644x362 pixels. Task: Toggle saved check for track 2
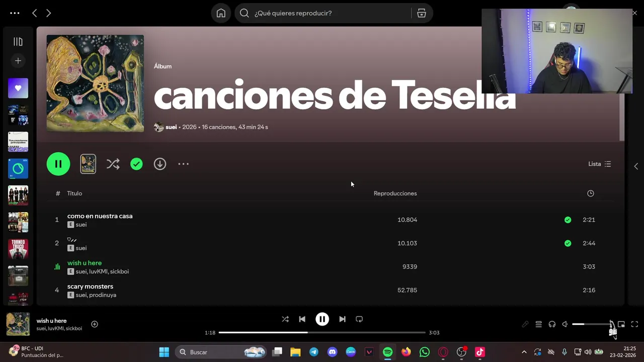coord(568,243)
